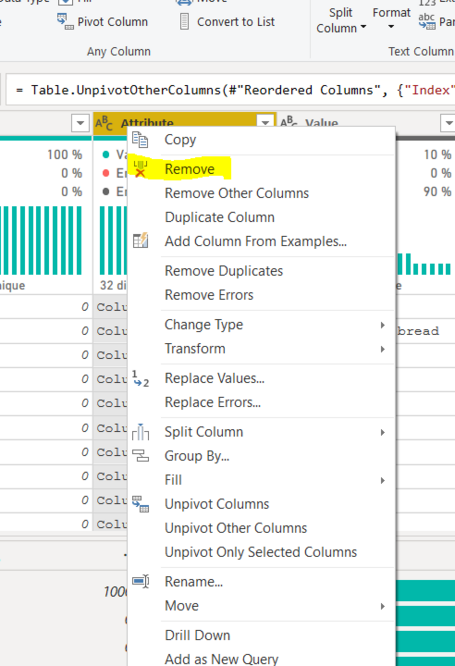This screenshot has width=455, height=666.
Task: Click the Pivot Column ribbon icon
Action: (x=65, y=21)
